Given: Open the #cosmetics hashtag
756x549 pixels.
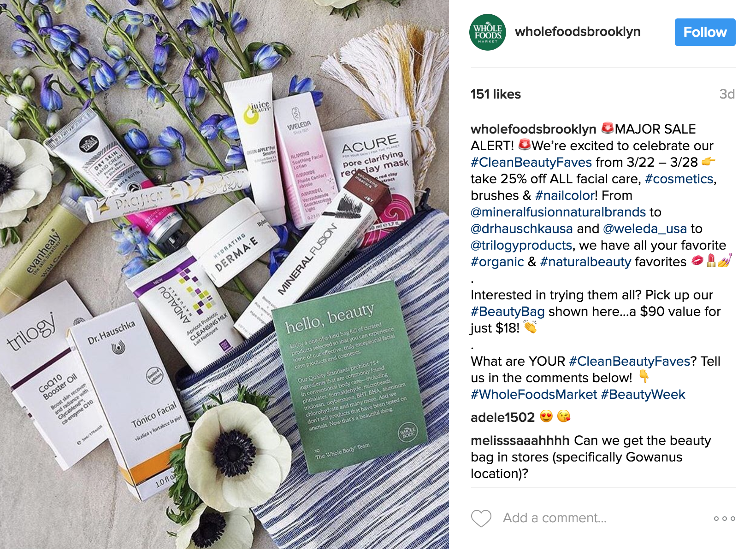Looking at the screenshot, I should [679, 179].
